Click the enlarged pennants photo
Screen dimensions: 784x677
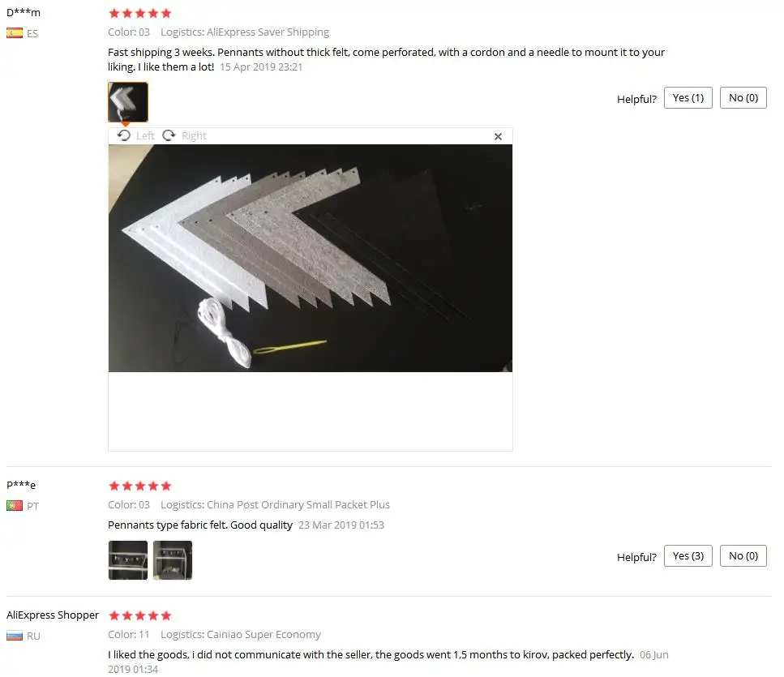(311, 258)
